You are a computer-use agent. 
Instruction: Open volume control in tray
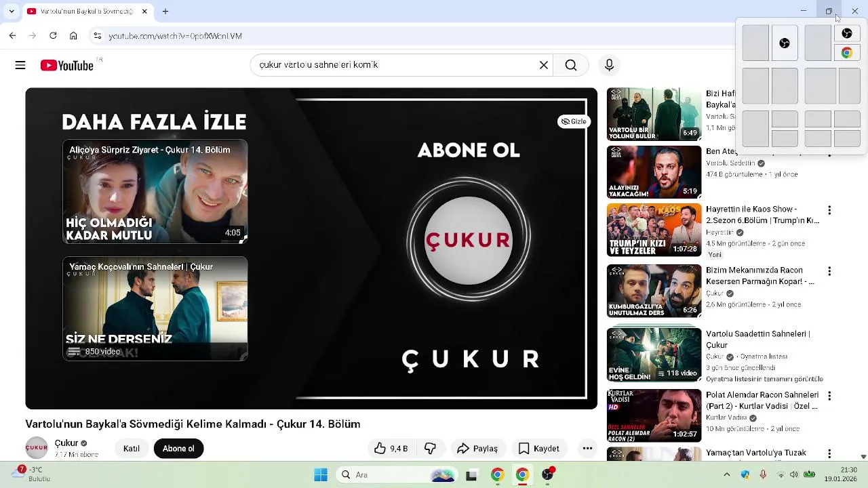(794, 474)
